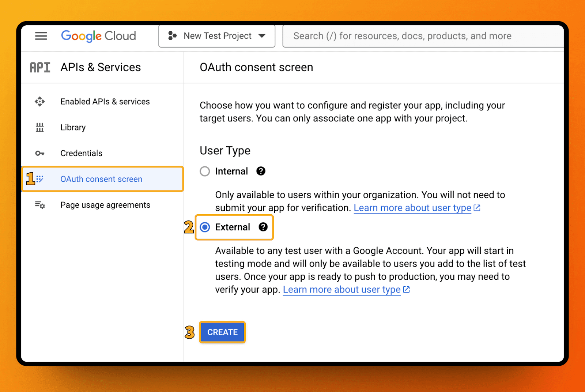Click the Enabled APIs & services icon

pos(40,102)
